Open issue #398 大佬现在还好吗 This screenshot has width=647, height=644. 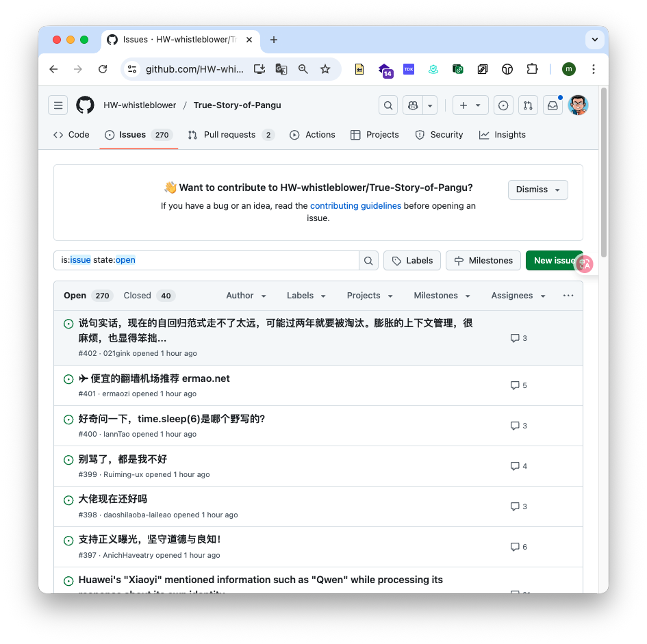[113, 499]
